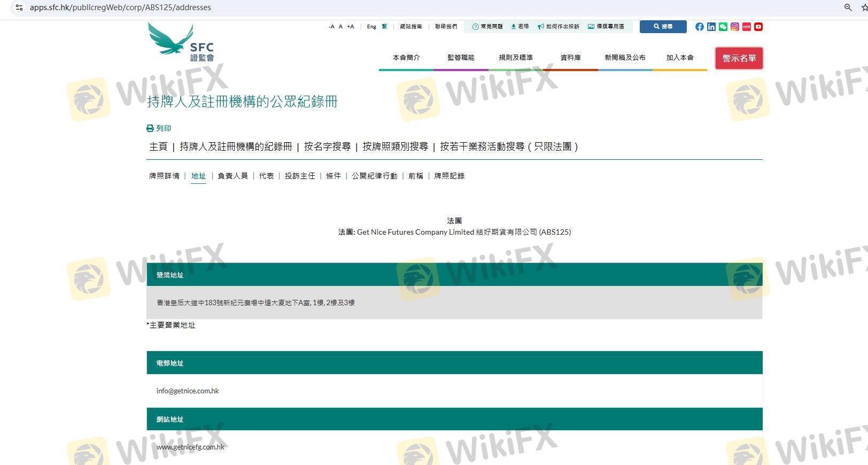Open 持牌人及註冊機構的紀錄冊 link
Screen dimensions: 868x465
tap(236, 146)
